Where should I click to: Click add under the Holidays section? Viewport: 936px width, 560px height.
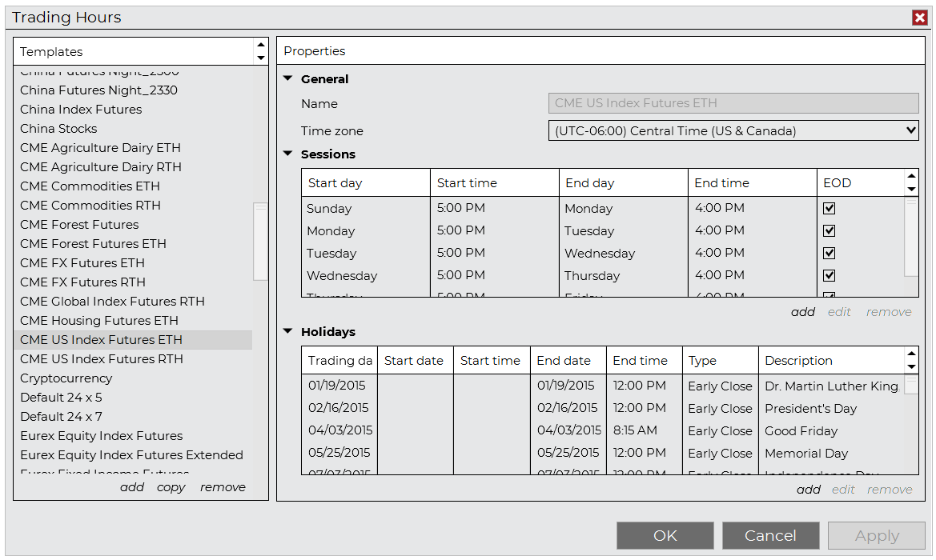click(809, 489)
